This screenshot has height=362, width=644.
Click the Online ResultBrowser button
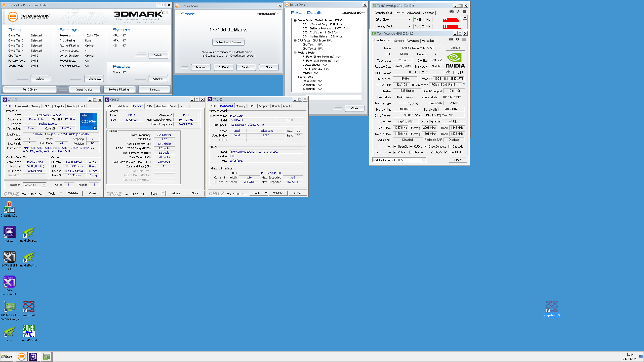point(228,42)
